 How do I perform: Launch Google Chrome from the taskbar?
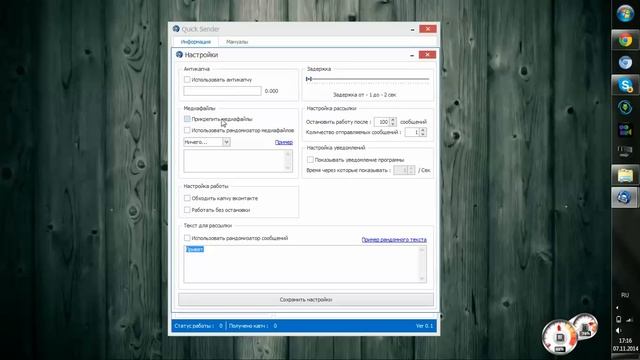tap(625, 40)
